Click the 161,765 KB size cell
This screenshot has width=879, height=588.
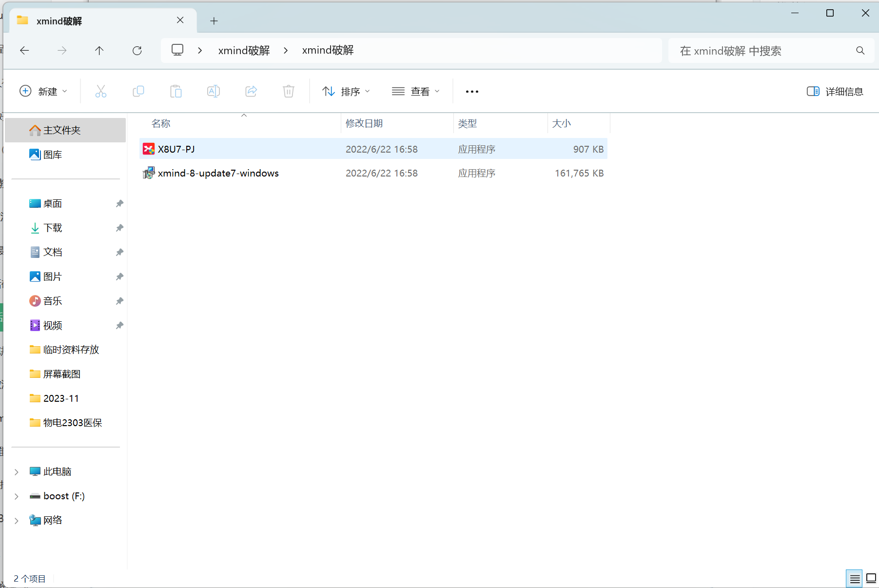579,173
